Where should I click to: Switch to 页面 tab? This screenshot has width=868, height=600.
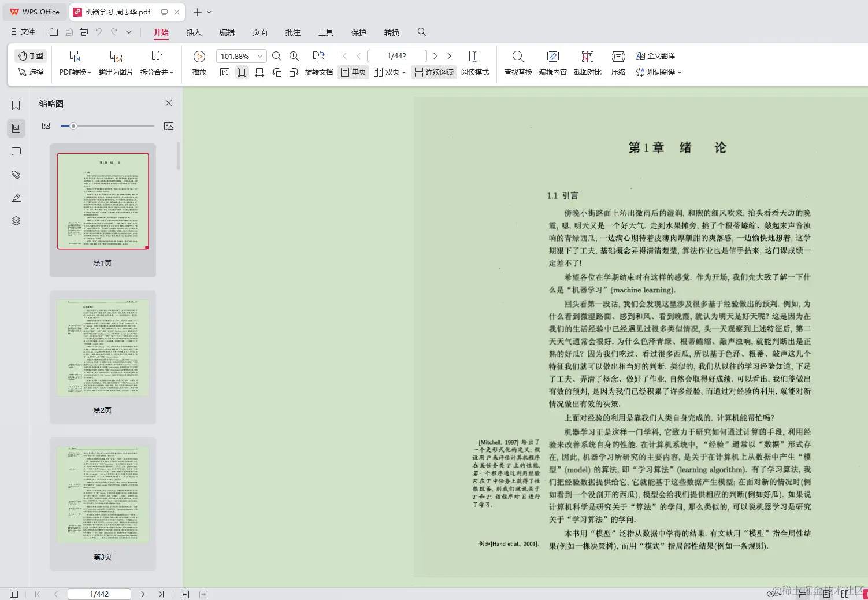(x=260, y=32)
